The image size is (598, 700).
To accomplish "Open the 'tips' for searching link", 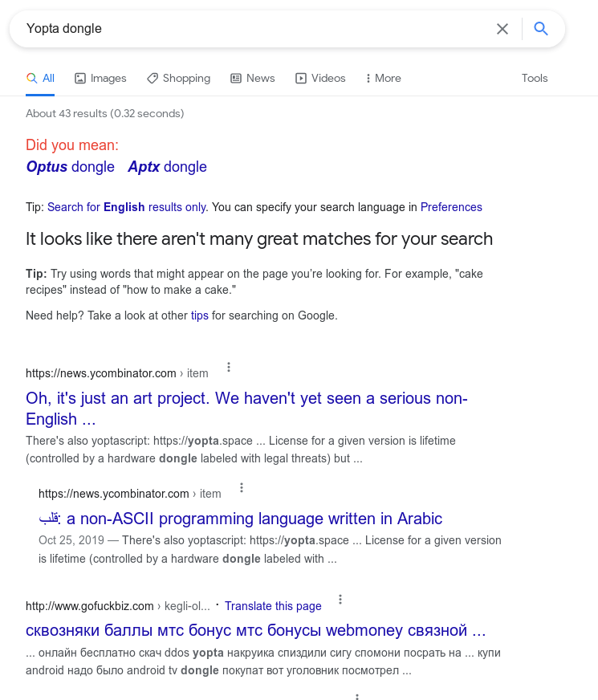I will tap(200, 315).
